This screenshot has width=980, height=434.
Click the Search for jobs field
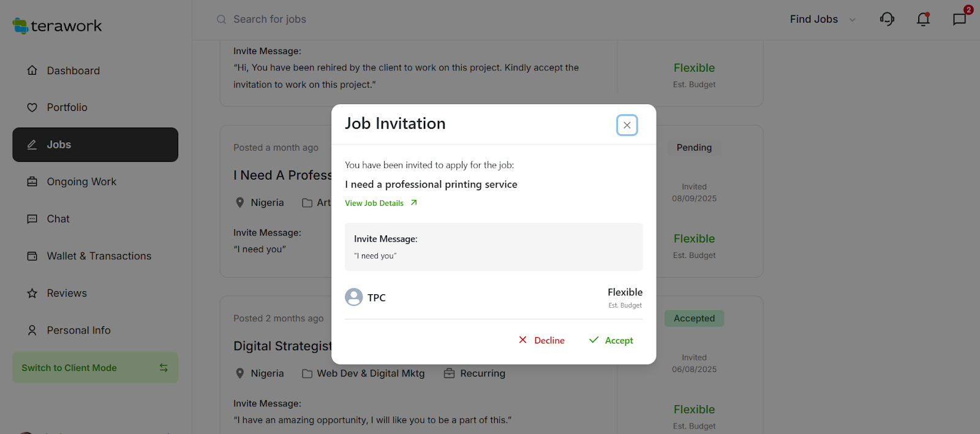(x=367, y=20)
